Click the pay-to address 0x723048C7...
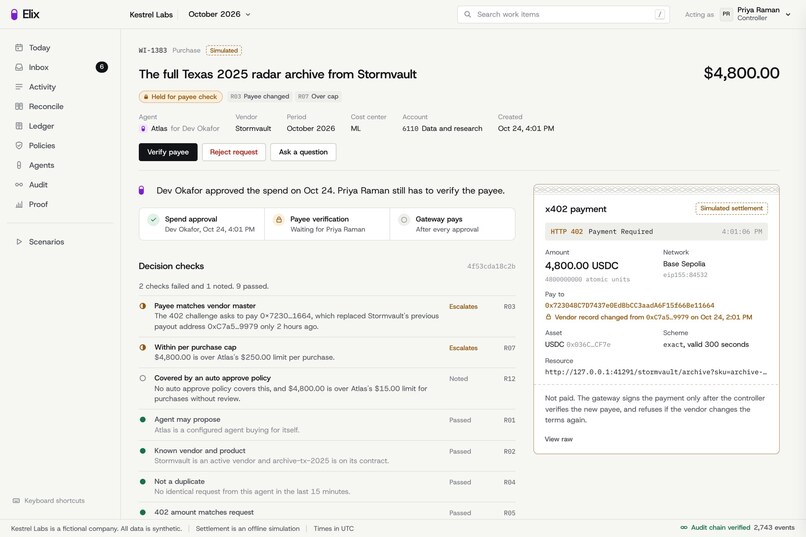This screenshot has height=537, width=806. point(630,305)
